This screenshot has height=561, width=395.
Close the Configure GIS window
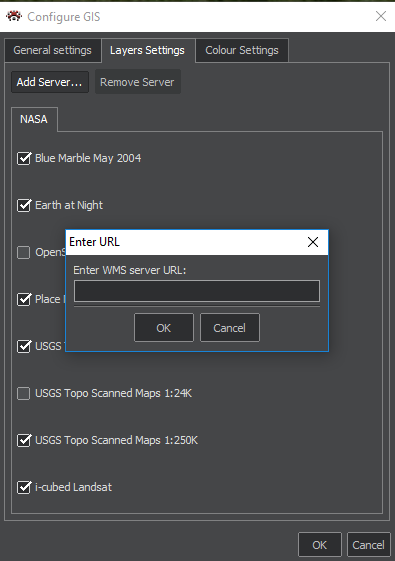click(x=381, y=16)
